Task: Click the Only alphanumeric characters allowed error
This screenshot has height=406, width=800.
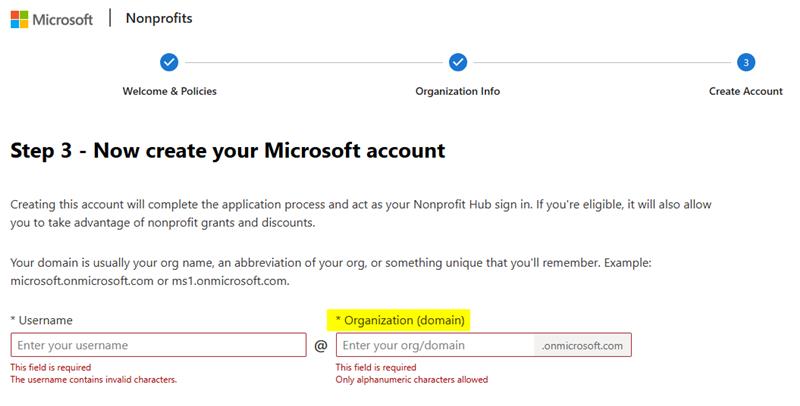Action: (411, 380)
